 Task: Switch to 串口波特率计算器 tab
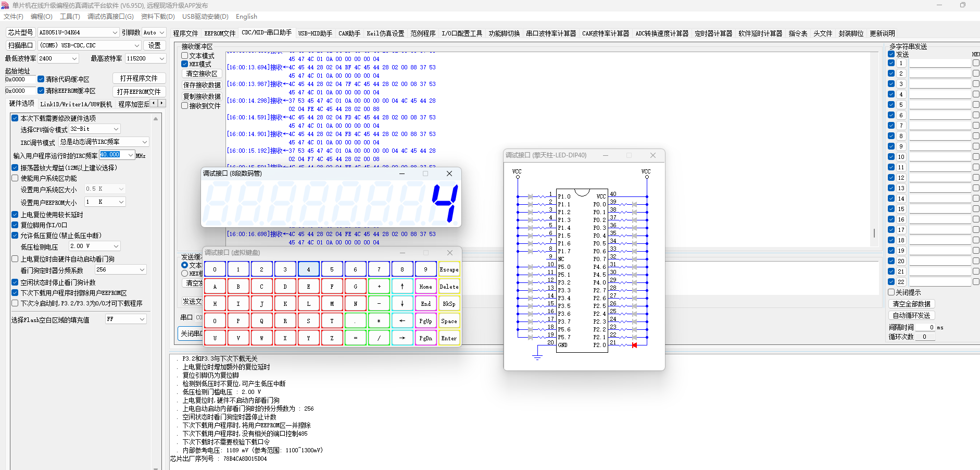[551, 33]
